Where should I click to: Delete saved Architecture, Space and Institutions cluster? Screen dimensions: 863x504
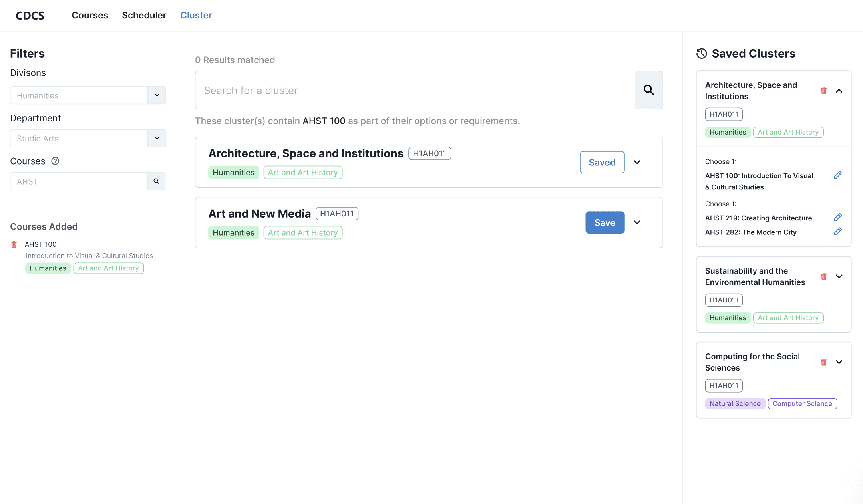[x=823, y=91]
